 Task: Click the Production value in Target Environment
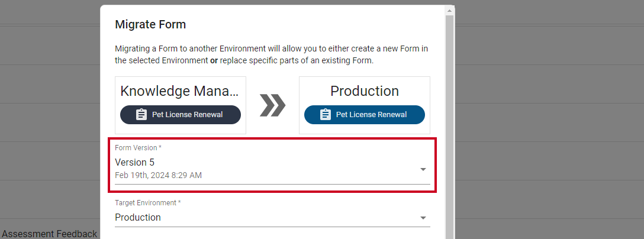pos(138,217)
